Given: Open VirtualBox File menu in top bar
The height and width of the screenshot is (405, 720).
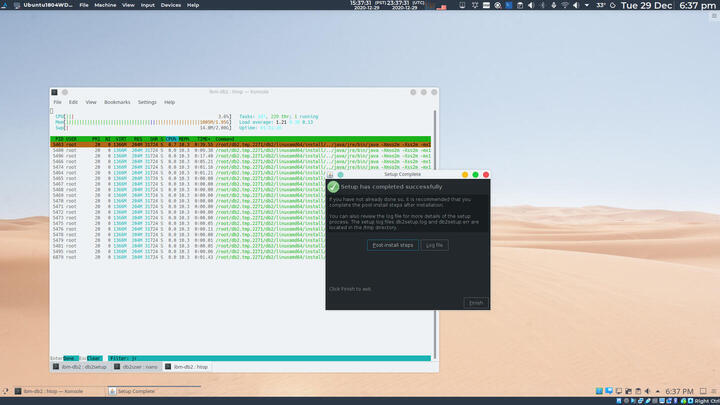Looking at the screenshot, I should point(84,5).
